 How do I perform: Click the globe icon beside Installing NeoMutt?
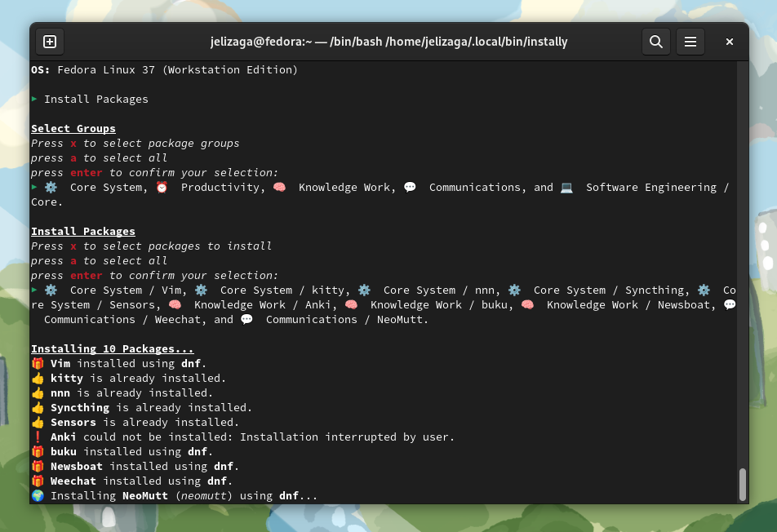38,496
